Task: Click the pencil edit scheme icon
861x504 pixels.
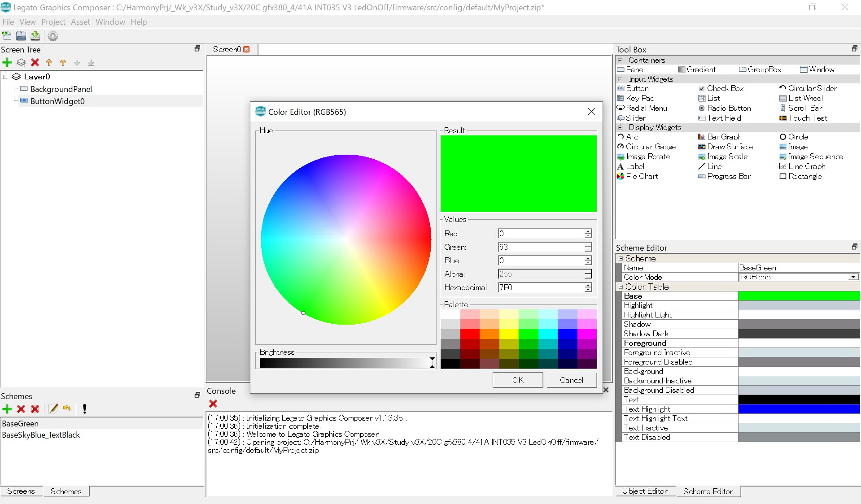Action: pyautogui.click(x=53, y=408)
